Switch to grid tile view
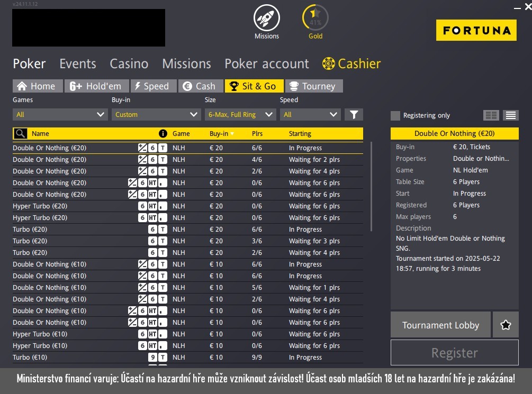The width and height of the screenshot is (532, 394). pos(491,115)
